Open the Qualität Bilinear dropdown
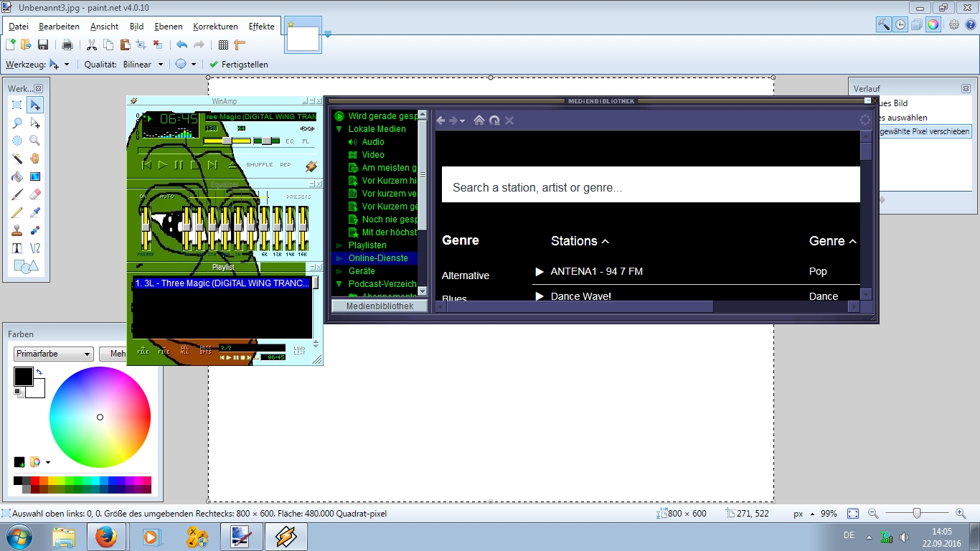 click(143, 64)
